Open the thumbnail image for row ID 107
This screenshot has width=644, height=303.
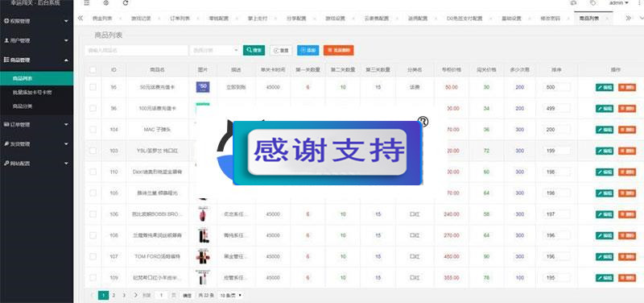(x=203, y=256)
